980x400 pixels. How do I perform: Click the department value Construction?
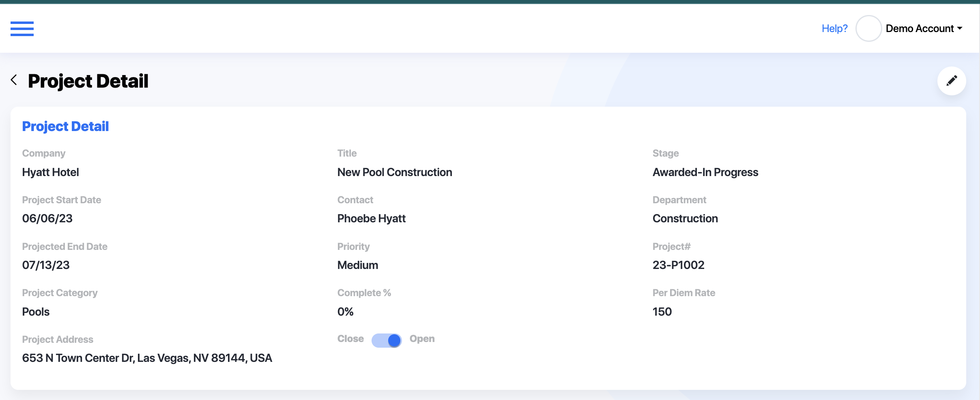[x=685, y=219]
